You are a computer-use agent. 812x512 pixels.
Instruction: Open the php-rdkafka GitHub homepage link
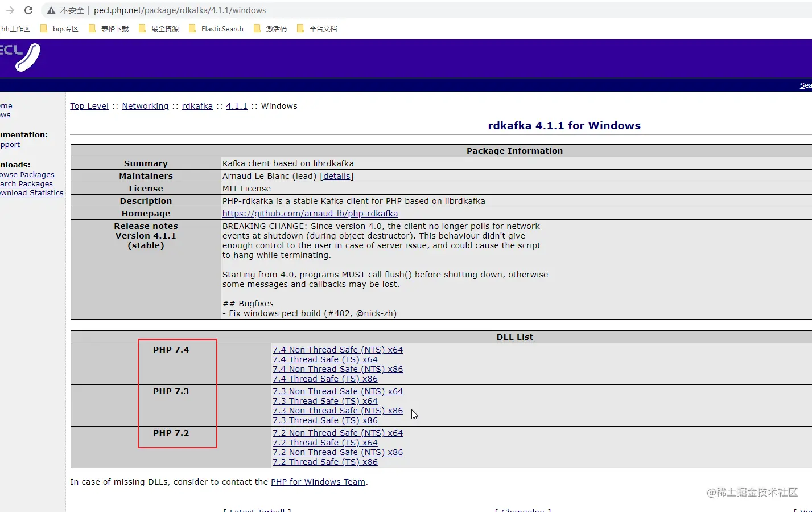(310, 213)
